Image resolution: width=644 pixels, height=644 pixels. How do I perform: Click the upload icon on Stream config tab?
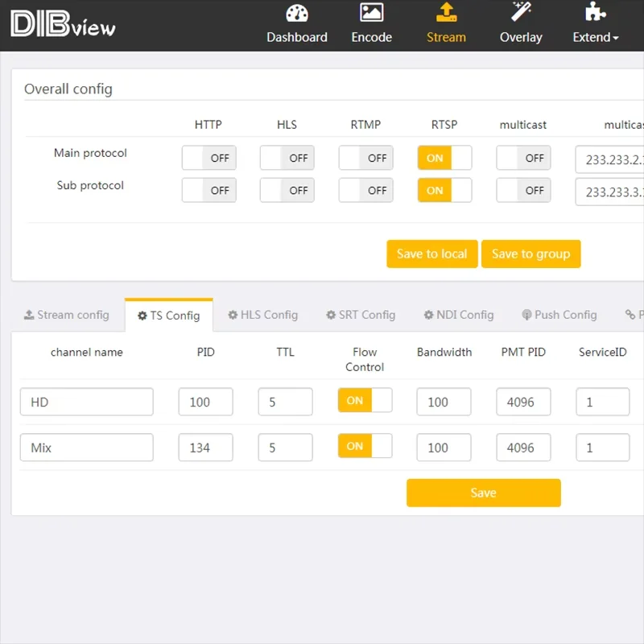click(x=29, y=315)
